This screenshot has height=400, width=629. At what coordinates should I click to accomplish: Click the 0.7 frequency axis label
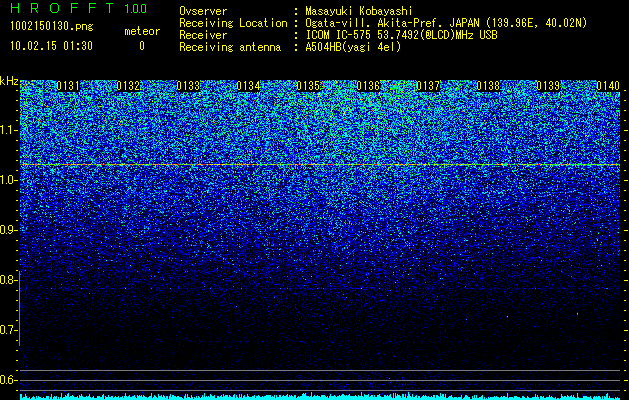point(8,330)
